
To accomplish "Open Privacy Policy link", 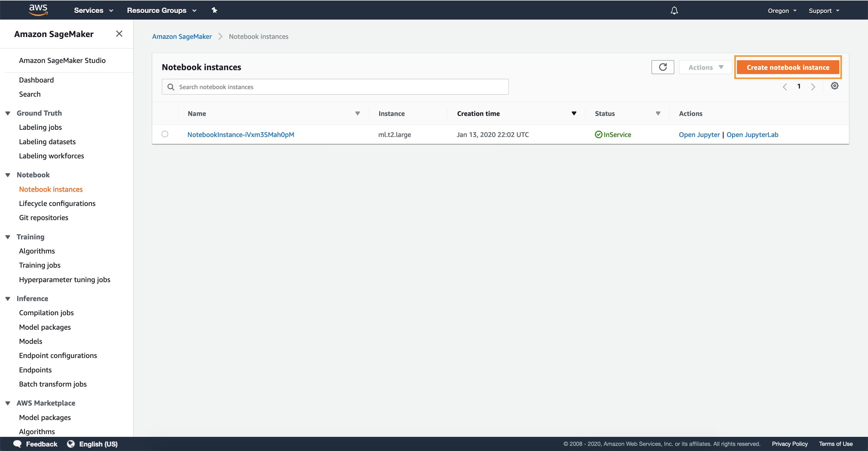I will [790, 444].
